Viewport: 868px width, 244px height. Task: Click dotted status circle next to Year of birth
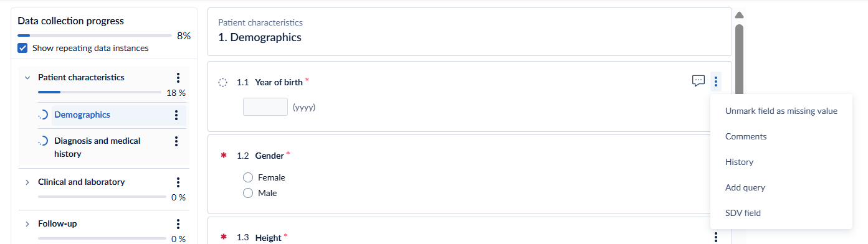tap(223, 83)
